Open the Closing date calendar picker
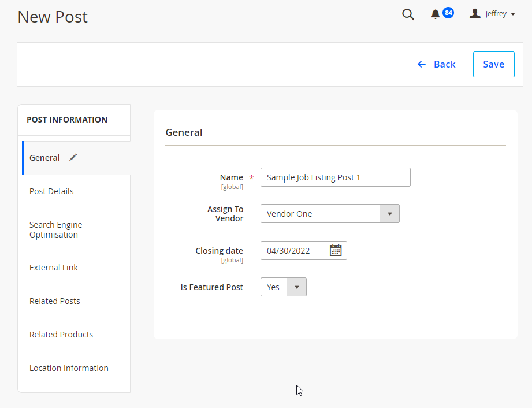The height and width of the screenshot is (408, 532). point(336,250)
